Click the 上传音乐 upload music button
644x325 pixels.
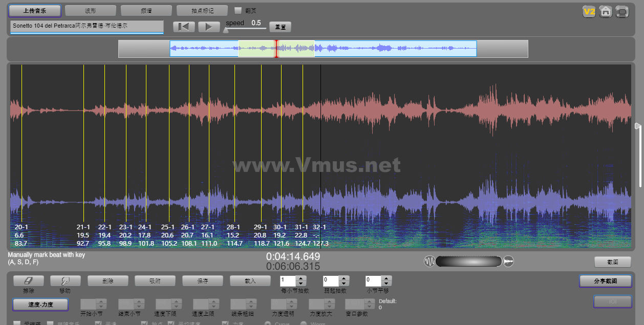click(35, 11)
